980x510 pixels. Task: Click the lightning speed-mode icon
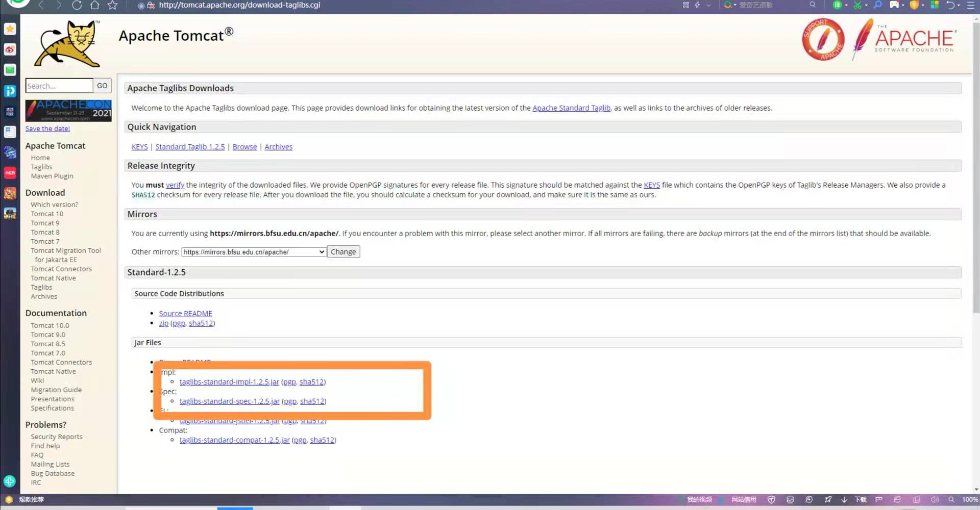click(697, 5)
